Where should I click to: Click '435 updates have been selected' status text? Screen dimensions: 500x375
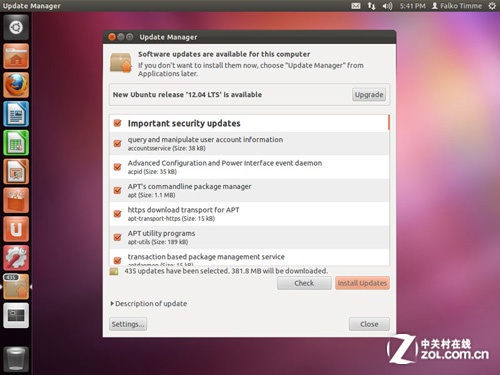pyautogui.click(x=226, y=271)
